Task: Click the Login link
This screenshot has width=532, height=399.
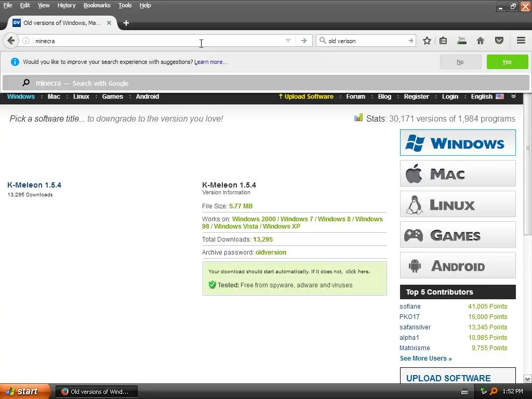Action: coord(450,96)
